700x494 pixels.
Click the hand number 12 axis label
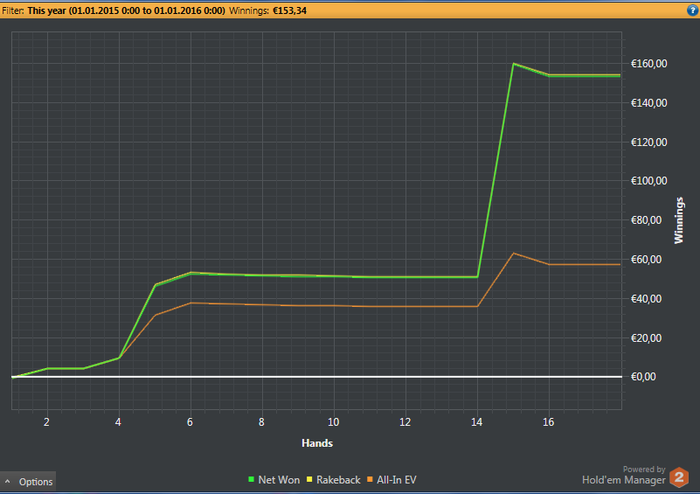click(x=405, y=422)
